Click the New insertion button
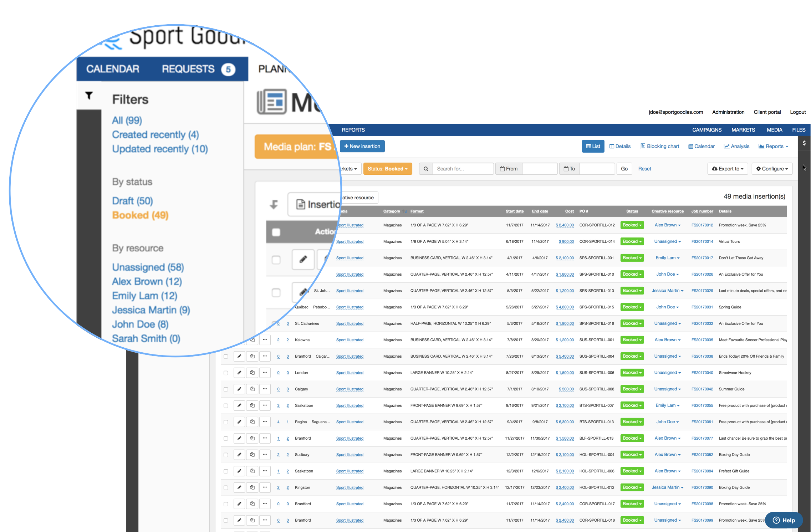811x532 pixels. click(362, 146)
